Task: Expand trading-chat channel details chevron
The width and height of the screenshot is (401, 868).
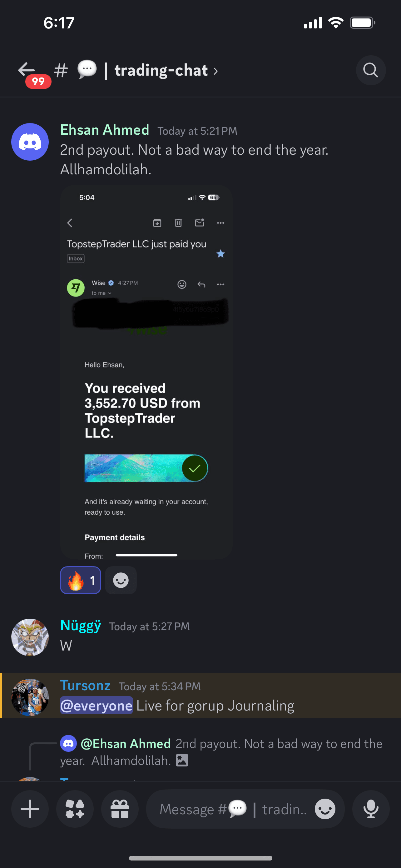Action: click(215, 71)
